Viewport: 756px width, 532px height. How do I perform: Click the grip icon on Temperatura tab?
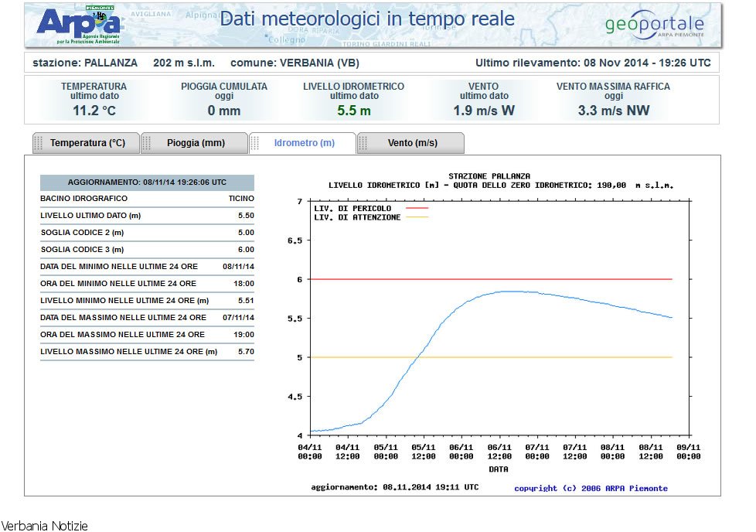pos(39,143)
